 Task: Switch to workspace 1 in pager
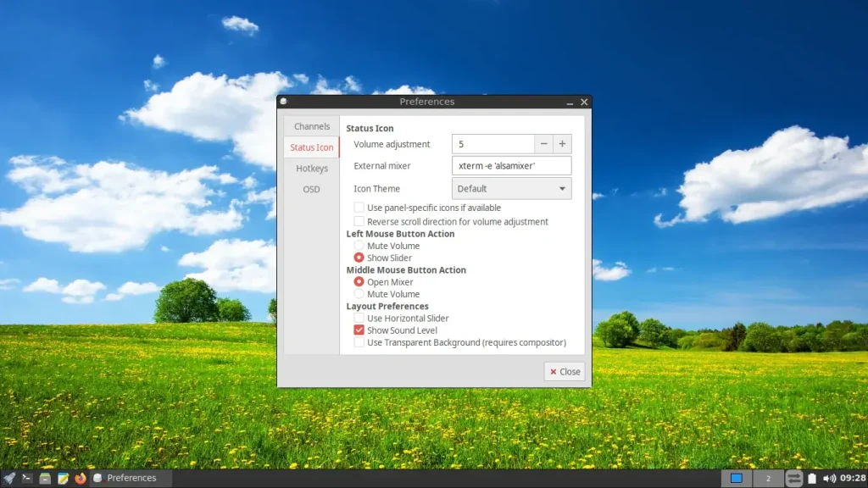click(x=737, y=478)
